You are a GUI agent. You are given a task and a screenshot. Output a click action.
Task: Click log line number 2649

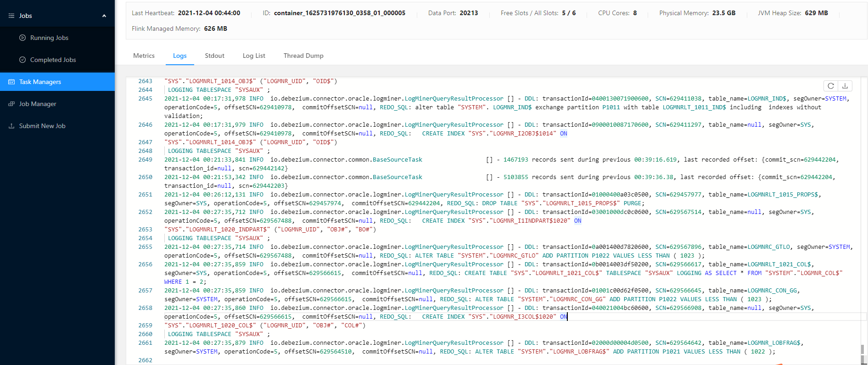[146, 160]
